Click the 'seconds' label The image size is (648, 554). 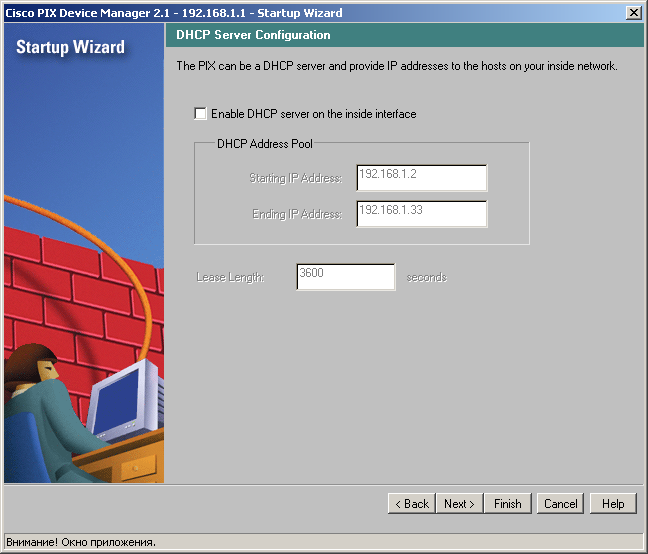(x=426, y=277)
